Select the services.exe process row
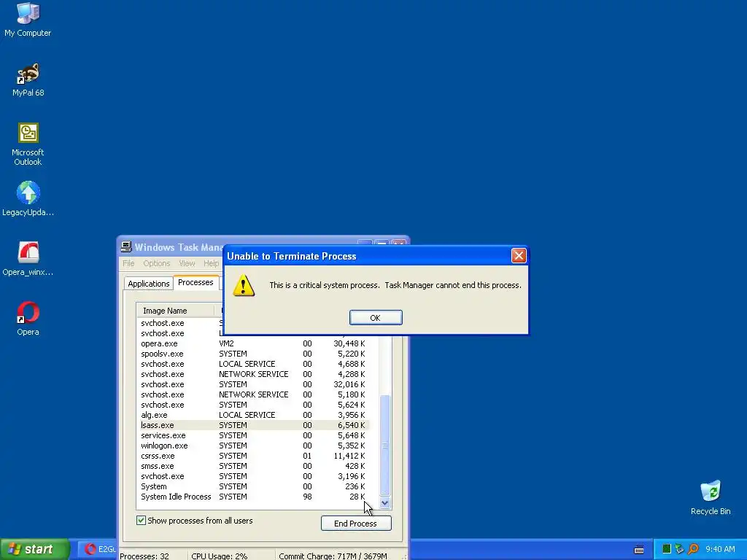The height and width of the screenshot is (560, 747). coord(255,435)
